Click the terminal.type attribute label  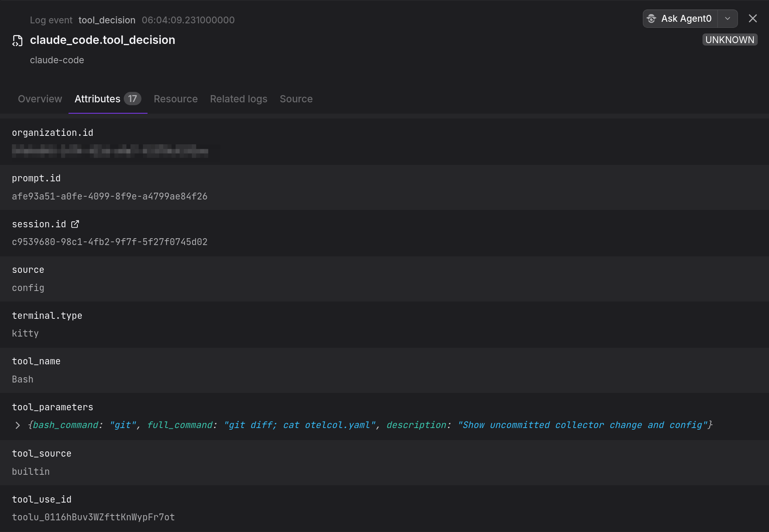47,316
